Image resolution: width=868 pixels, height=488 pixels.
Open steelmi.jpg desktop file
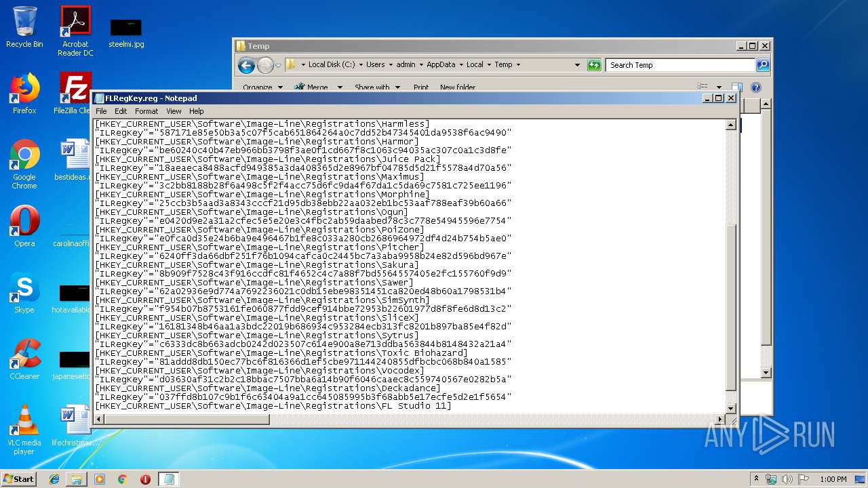pos(126,33)
